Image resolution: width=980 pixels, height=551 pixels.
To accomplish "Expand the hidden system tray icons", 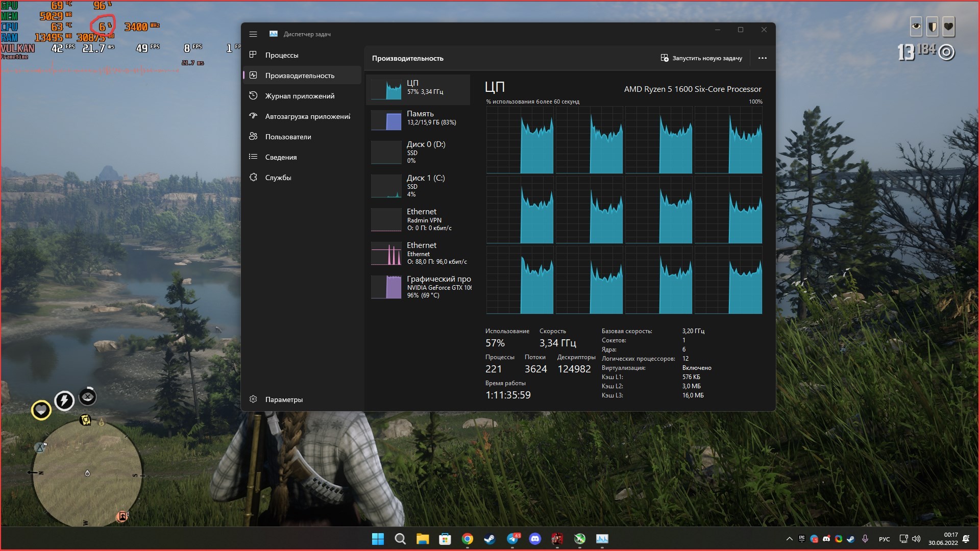I will [x=790, y=539].
